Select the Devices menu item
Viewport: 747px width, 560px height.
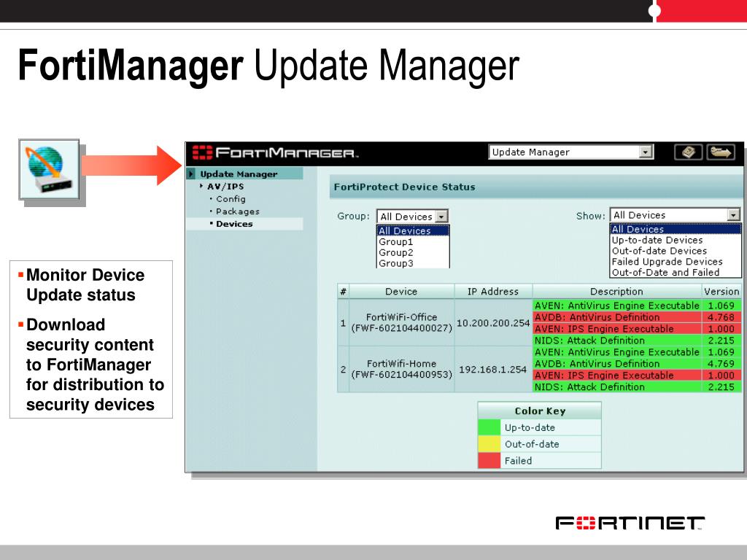[x=234, y=224]
